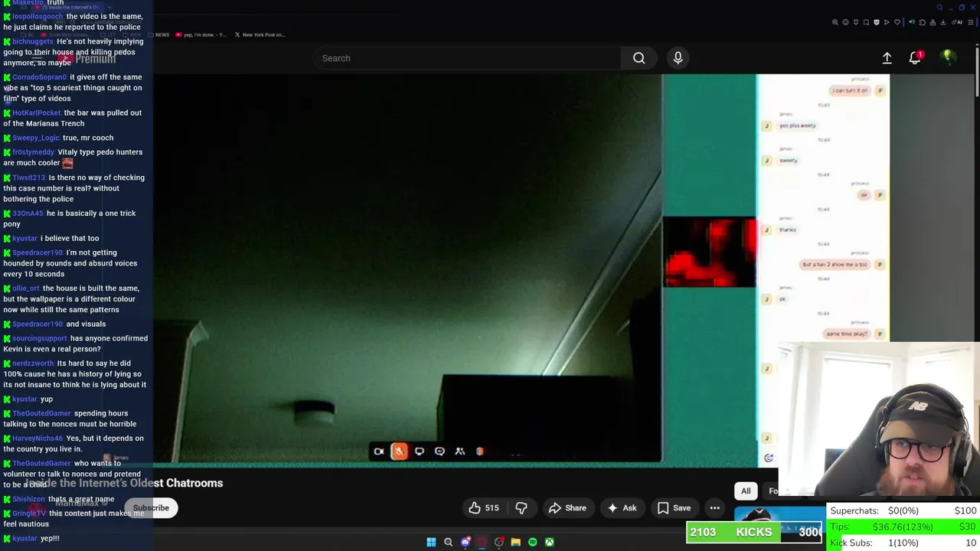This screenshot has height=551, width=980.
Task: Type in the YouTube Search field
Action: pyautogui.click(x=467, y=58)
